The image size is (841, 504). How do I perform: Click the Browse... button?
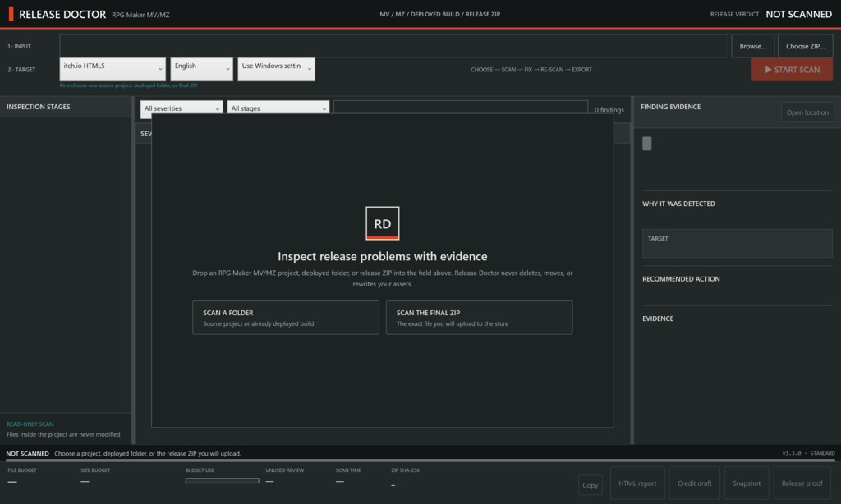[752, 46]
